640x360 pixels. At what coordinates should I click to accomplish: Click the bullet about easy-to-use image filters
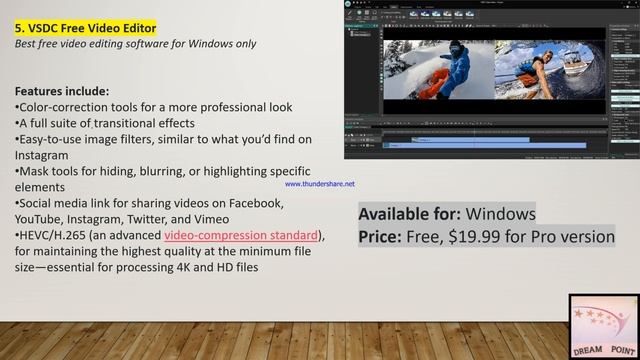pyautogui.click(x=163, y=147)
